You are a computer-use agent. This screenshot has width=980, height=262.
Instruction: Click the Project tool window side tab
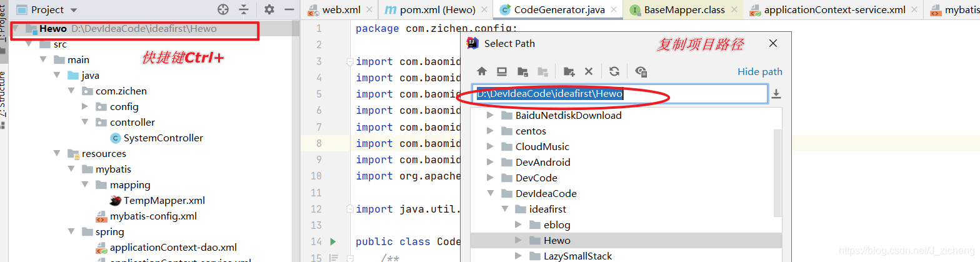click(x=3, y=27)
